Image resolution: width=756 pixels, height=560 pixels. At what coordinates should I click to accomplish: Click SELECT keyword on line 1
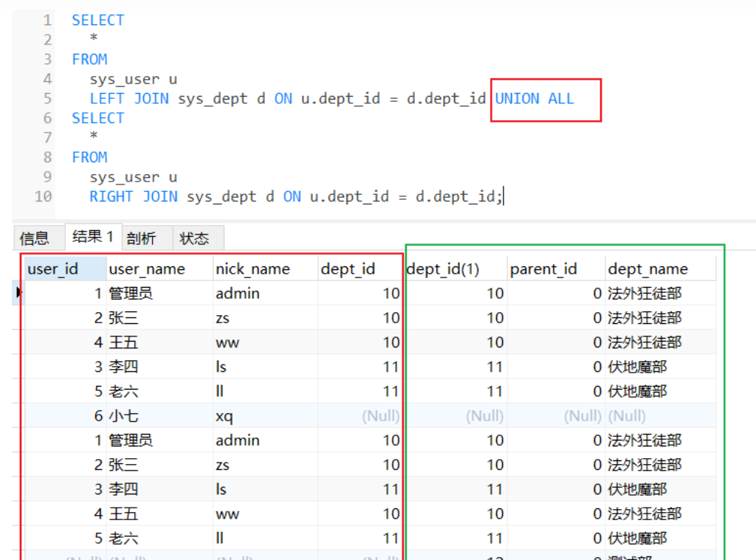(x=98, y=20)
